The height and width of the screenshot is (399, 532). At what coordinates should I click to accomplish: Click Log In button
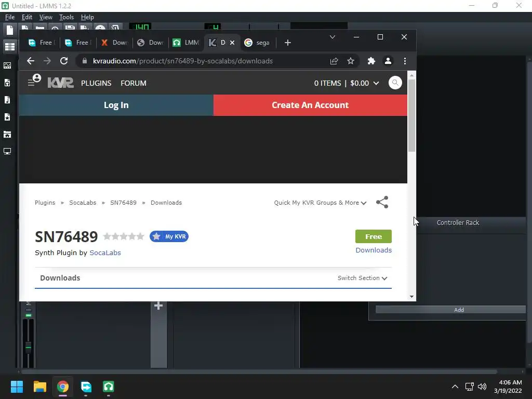click(116, 105)
